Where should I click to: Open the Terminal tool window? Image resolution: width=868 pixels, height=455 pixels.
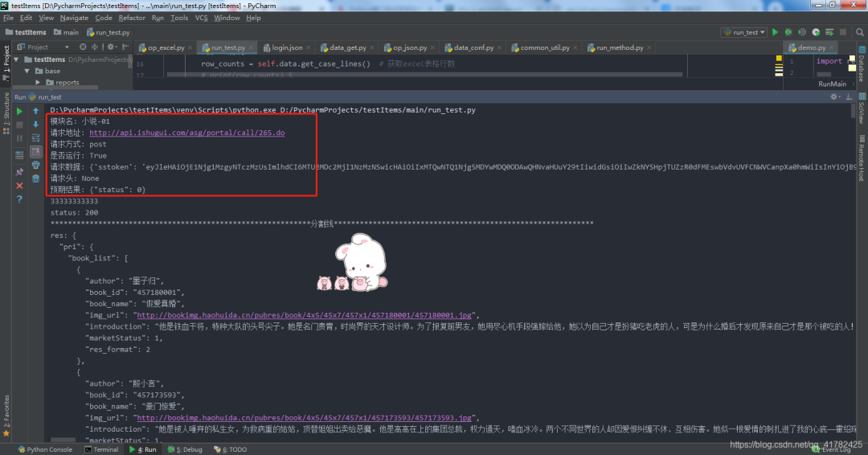pyautogui.click(x=101, y=449)
